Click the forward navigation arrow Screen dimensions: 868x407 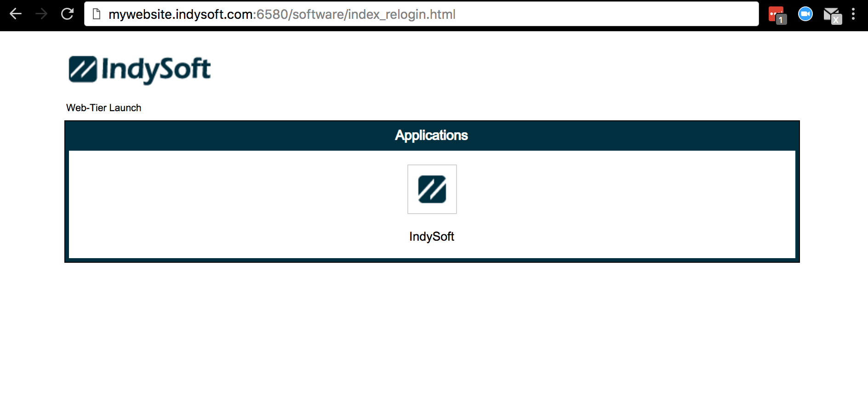(x=41, y=14)
